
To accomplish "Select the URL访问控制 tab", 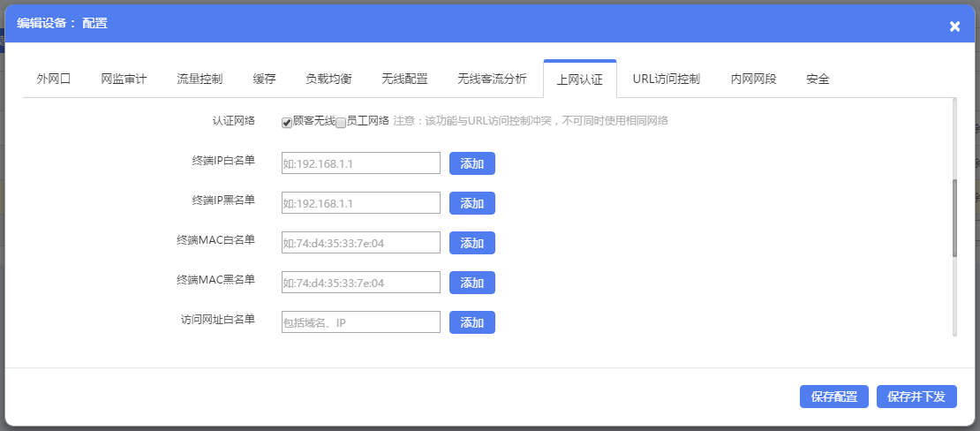I will (x=666, y=79).
